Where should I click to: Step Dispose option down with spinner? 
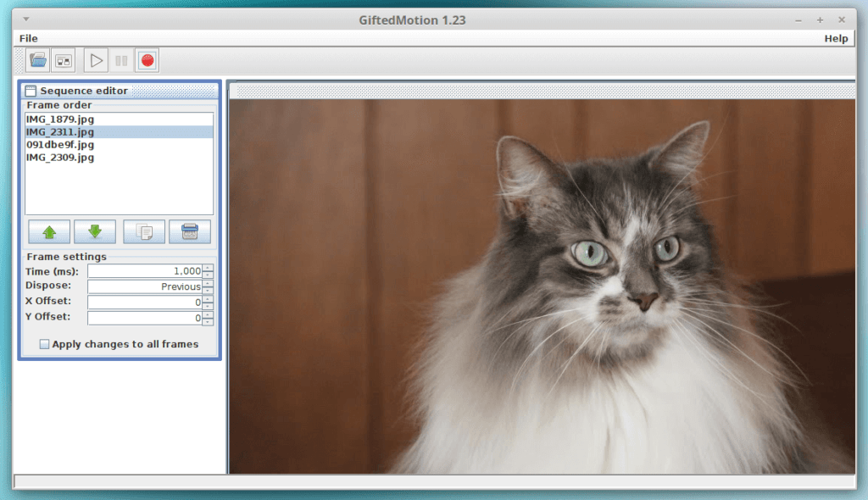pos(209,290)
